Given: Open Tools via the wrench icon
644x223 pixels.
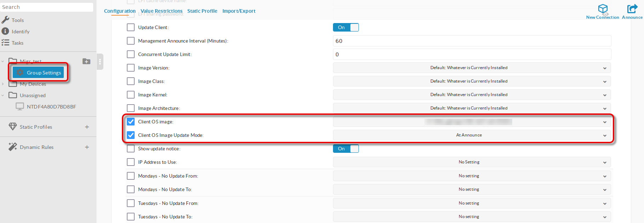Looking at the screenshot, I should click(6, 20).
